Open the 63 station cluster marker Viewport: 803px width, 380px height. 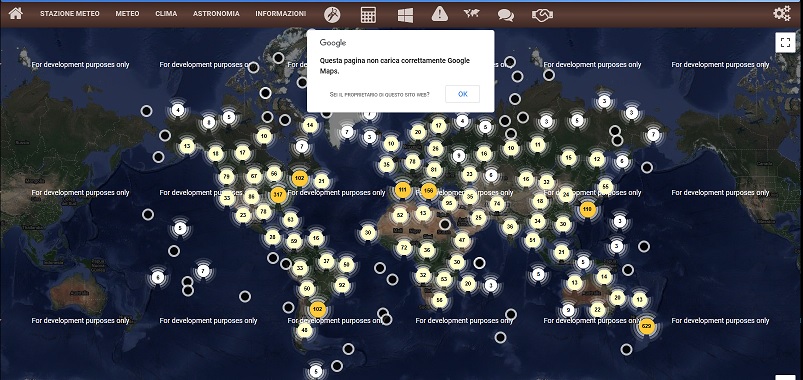[290, 220]
